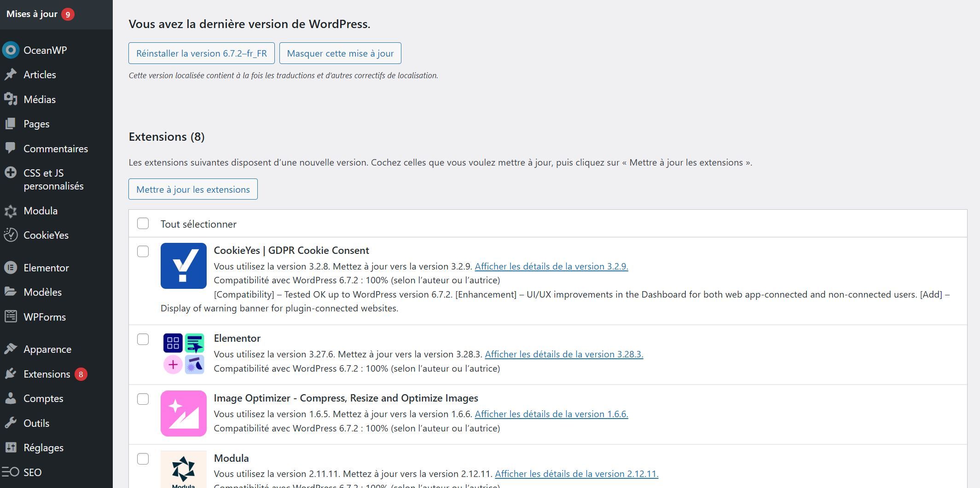Click Réinstaller la version 6.7.2–fr_FR button
The width and height of the screenshot is (980, 488).
click(202, 53)
